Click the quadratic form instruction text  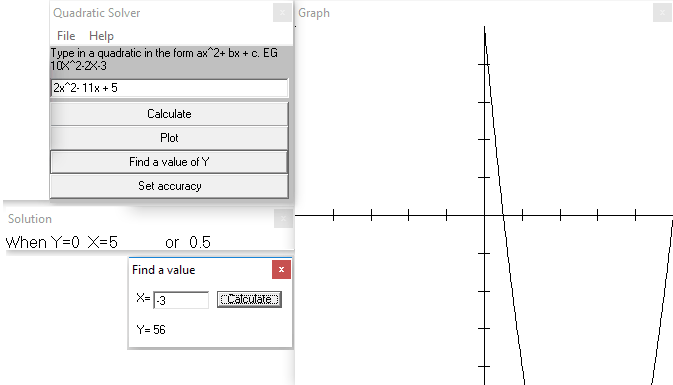[164, 59]
